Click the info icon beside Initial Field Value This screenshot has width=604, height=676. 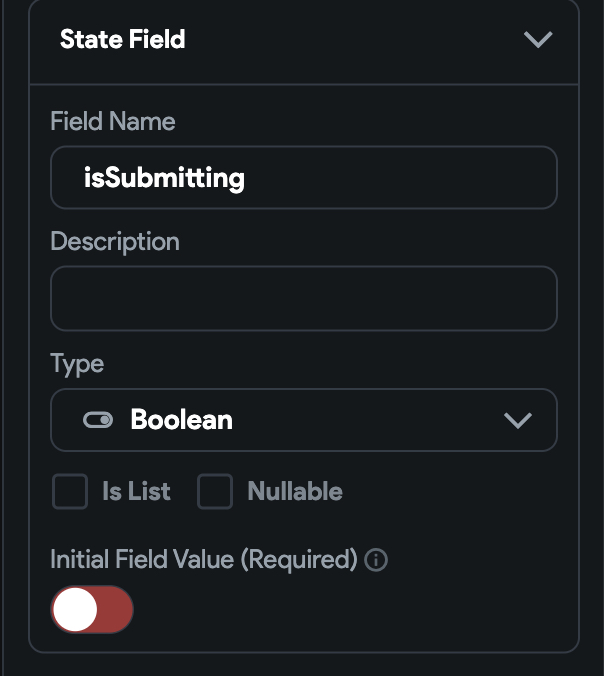click(376, 560)
